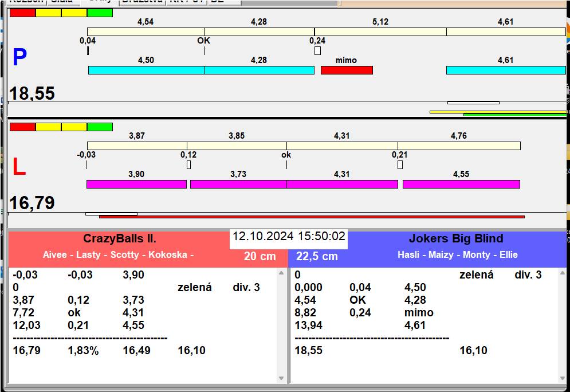The height and width of the screenshot is (392, 570).
Task: Select the magenta bar labeled 4,31
Action: click(x=343, y=185)
